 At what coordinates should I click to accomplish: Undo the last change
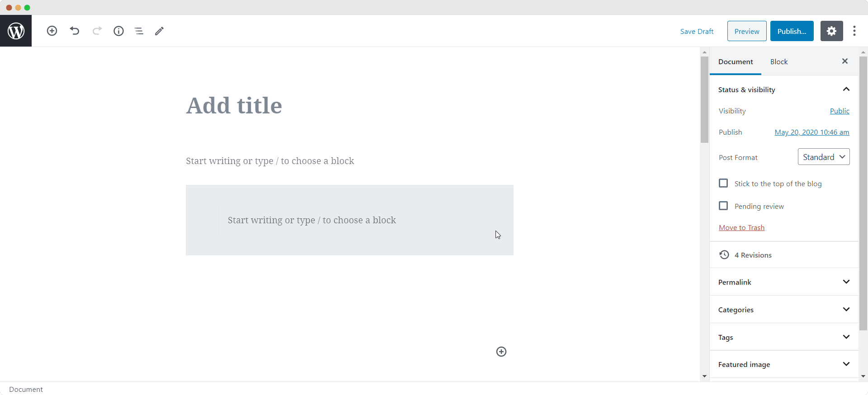click(75, 31)
